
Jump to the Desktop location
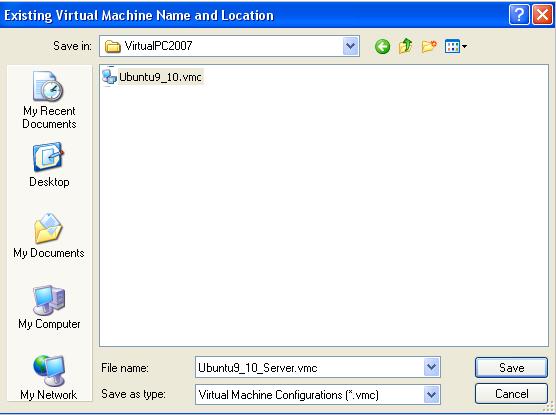[49, 165]
